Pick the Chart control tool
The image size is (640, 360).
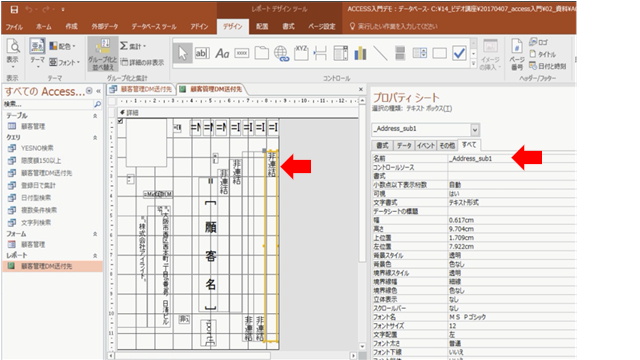tap(360, 53)
